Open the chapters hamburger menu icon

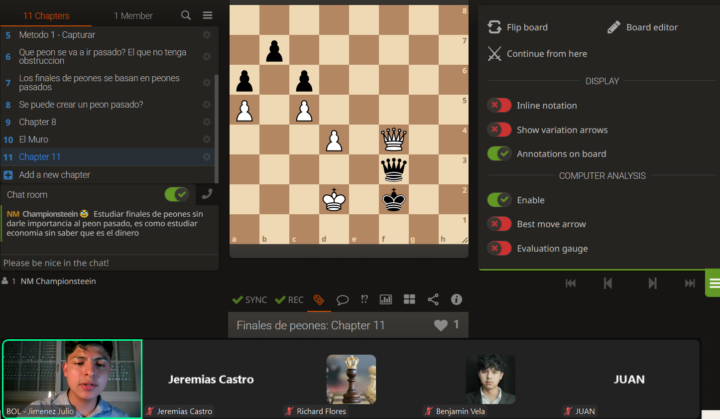click(x=208, y=15)
